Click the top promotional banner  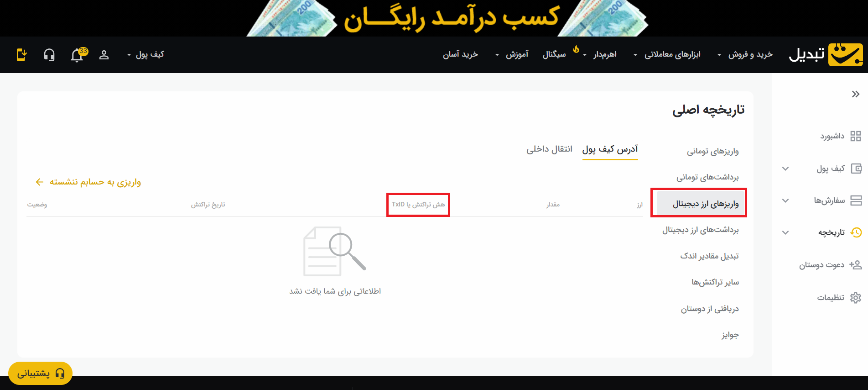447,18
